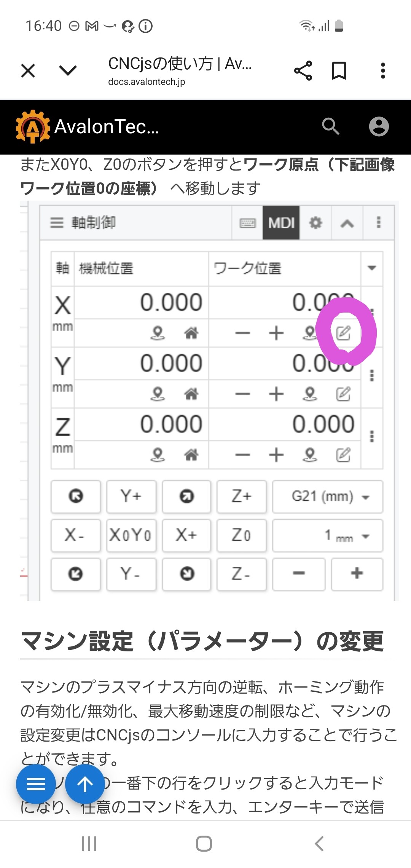Collapse the axis control panel chevron

click(347, 223)
